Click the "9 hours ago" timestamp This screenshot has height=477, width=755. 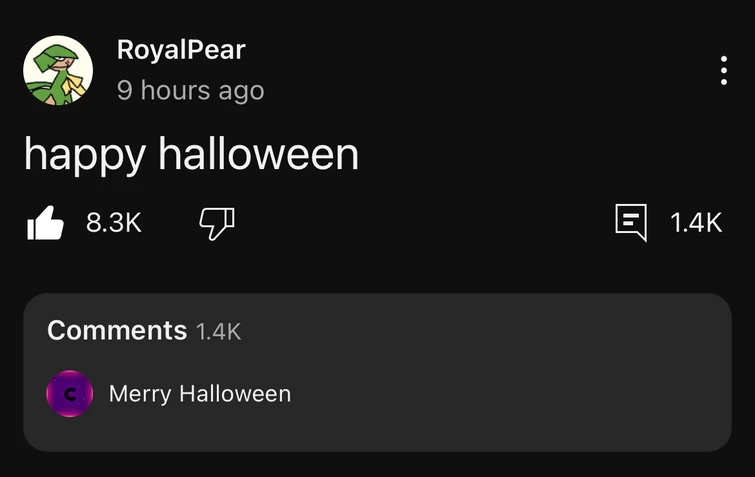(x=190, y=90)
